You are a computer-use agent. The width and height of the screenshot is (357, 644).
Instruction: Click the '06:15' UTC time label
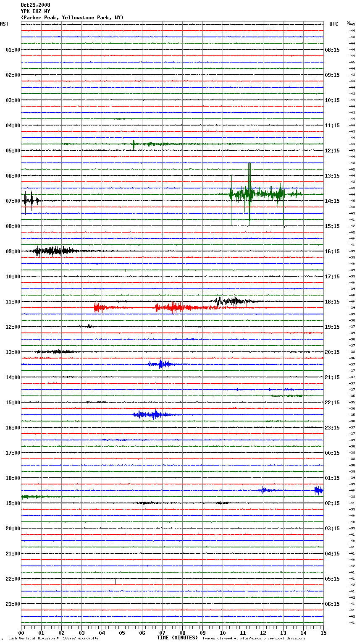[332, 604]
